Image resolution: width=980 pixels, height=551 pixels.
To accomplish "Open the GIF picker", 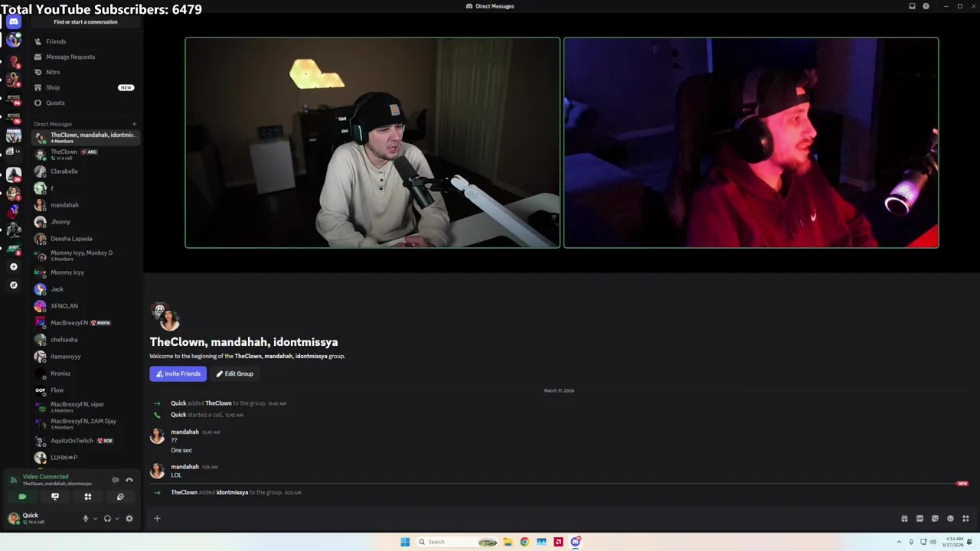I will pos(920,518).
